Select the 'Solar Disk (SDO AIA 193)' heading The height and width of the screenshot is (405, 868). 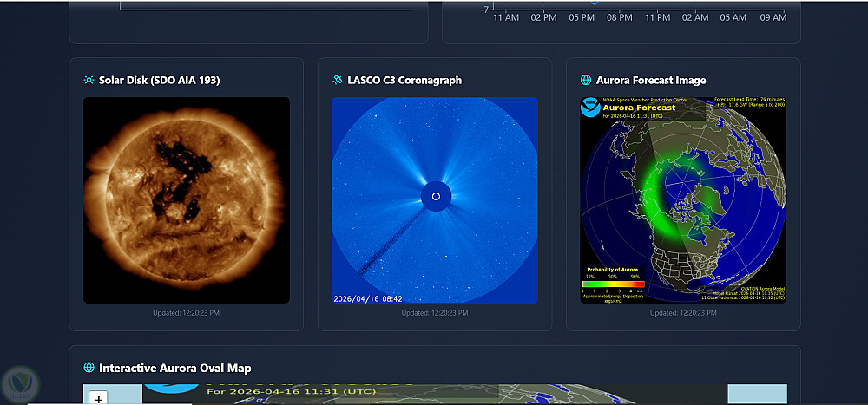click(x=160, y=81)
